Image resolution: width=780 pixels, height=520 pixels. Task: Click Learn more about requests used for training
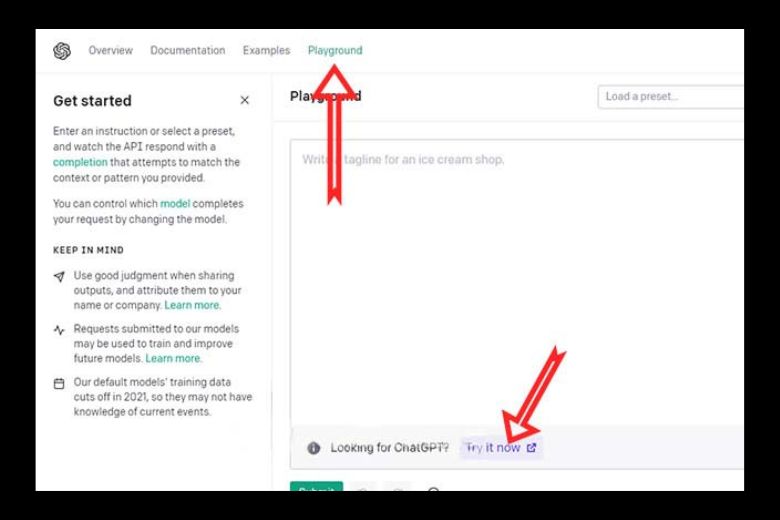(x=173, y=358)
